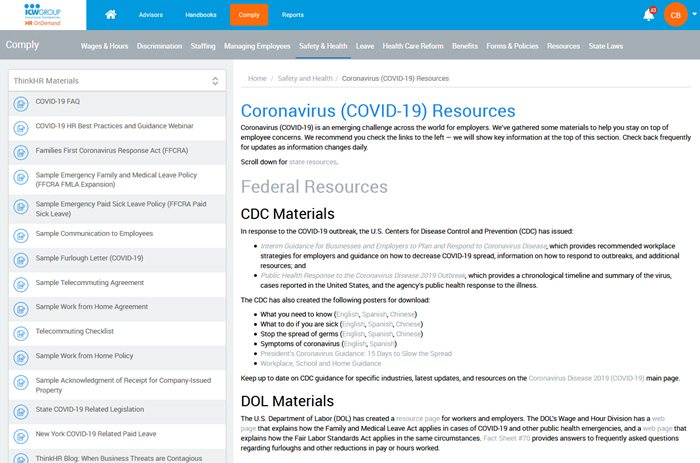The height and width of the screenshot is (463, 700).
Task: Open the Benefits menu item
Action: 465,46
